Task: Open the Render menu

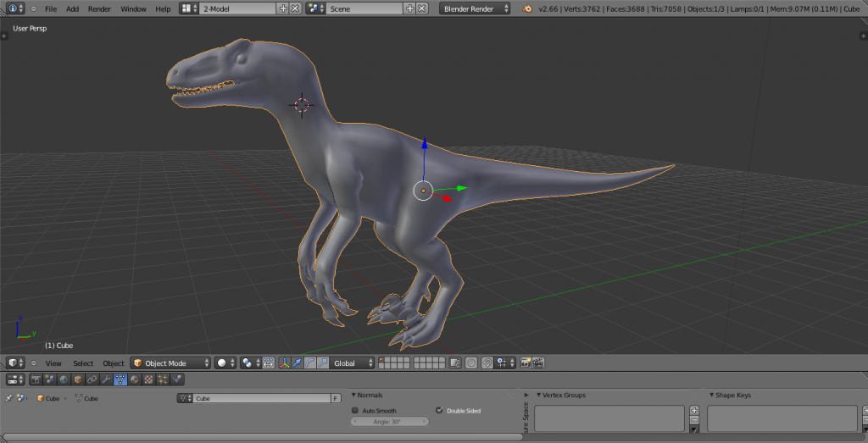Action: pos(99,8)
